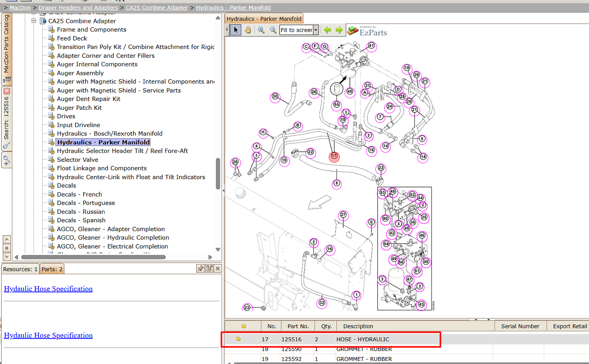Click the note icon column header
Viewport: 589px width, 364px height.
[243, 326]
